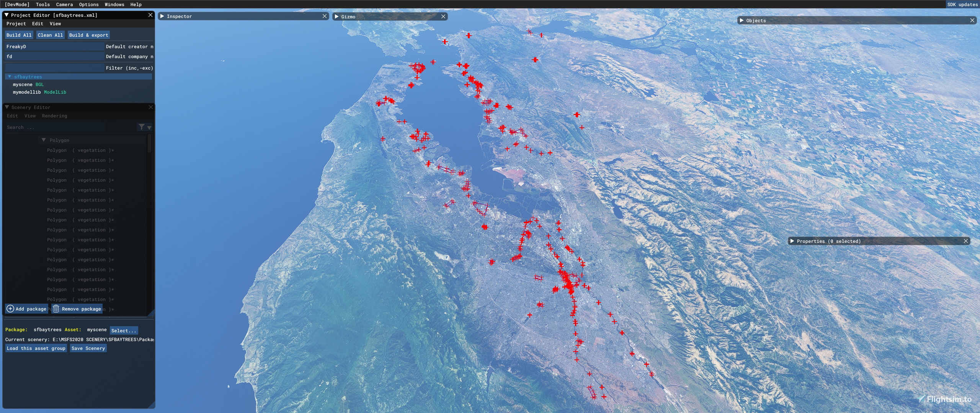Open the Edit menu in Project Editor
The image size is (980, 413).
click(38, 23)
